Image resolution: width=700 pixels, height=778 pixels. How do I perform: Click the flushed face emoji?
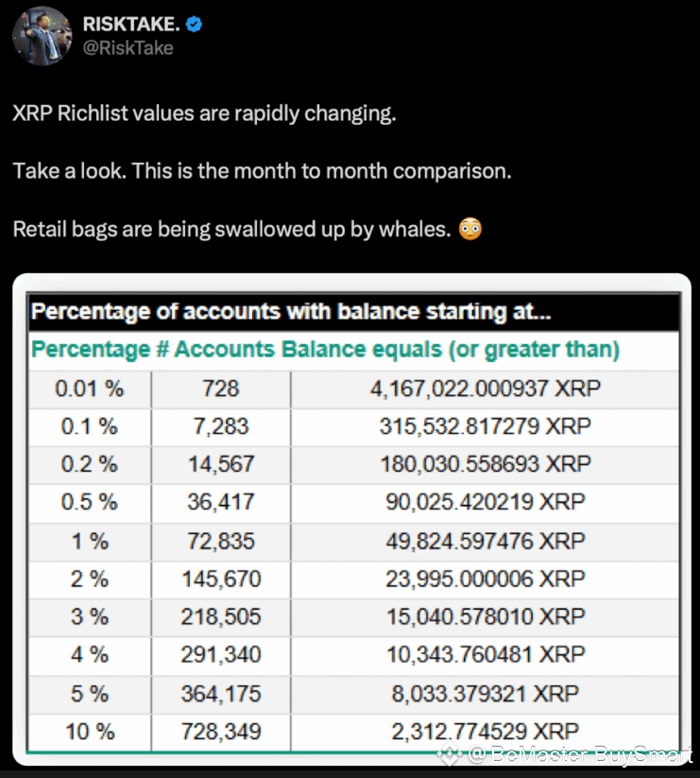(x=470, y=229)
